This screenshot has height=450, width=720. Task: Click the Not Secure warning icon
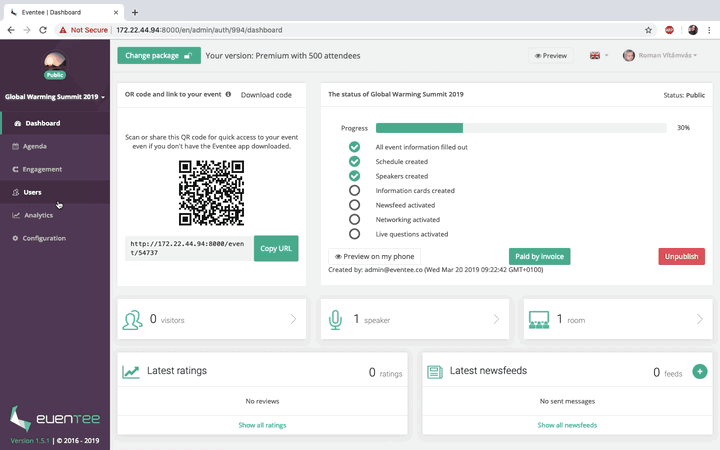coord(63,30)
